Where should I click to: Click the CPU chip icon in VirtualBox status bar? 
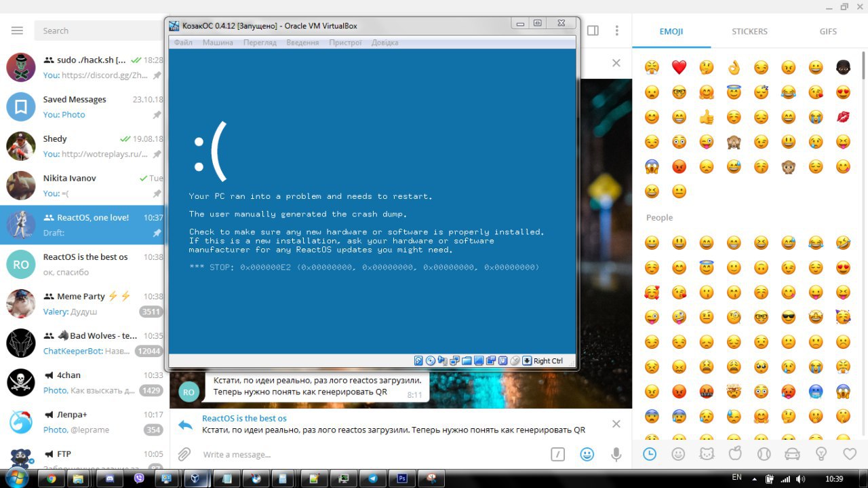click(502, 360)
